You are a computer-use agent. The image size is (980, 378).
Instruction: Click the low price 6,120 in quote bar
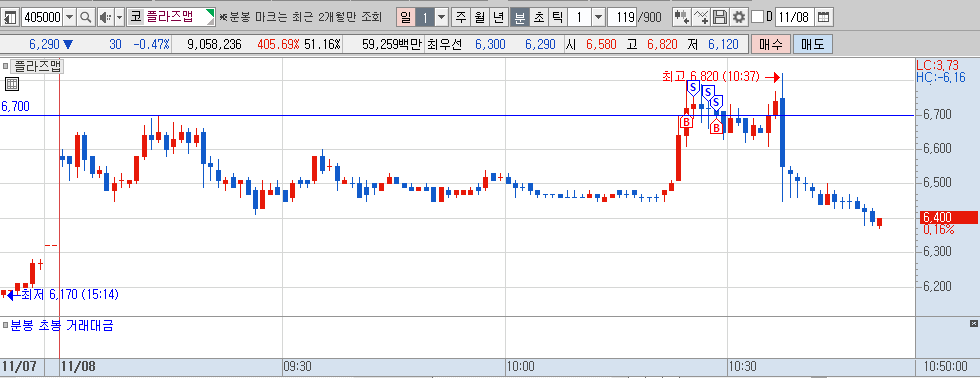[x=724, y=44]
